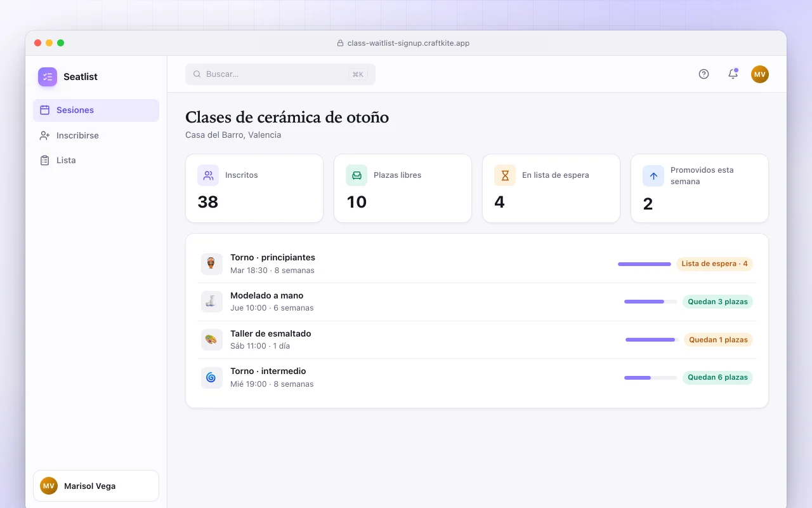812x508 pixels.
Task: Click the Seatlist logo icon
Action: pos(48,77)
